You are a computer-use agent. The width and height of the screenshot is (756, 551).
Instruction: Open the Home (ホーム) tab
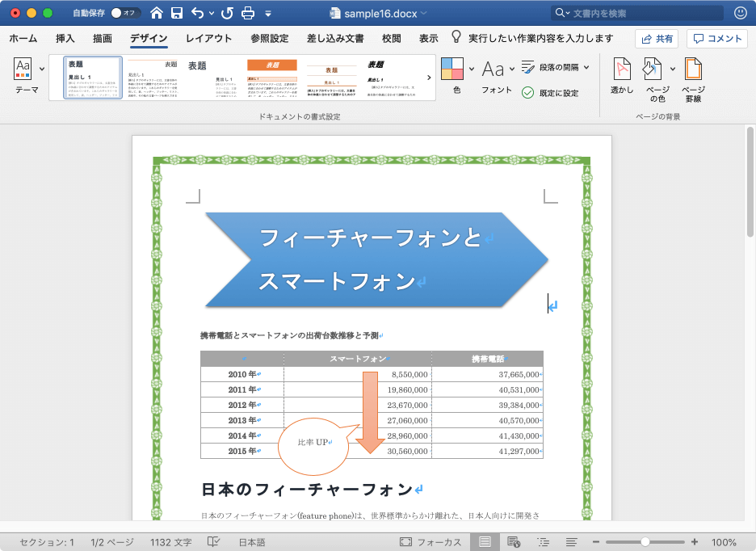tap(23, 38)
